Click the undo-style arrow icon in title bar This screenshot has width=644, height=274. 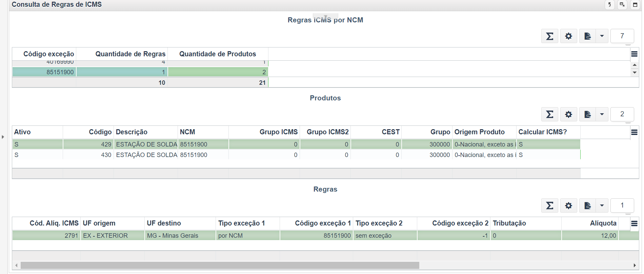click(x=609, y=5)
